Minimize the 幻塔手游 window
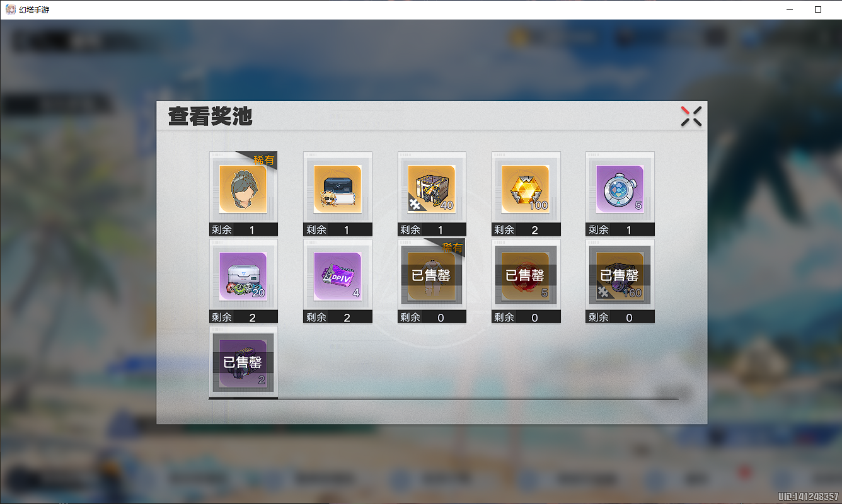 [790, 9]
